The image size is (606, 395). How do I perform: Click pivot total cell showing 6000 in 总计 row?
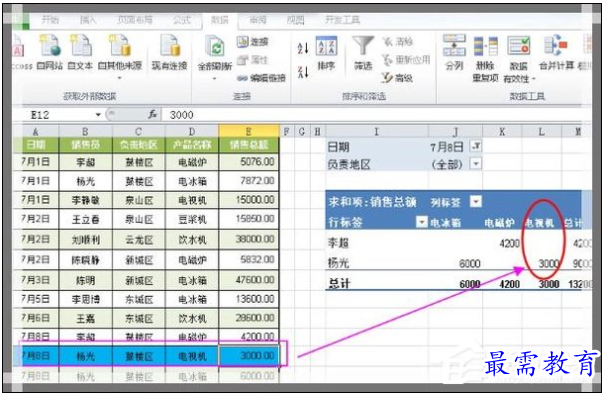tap(470, 284)
